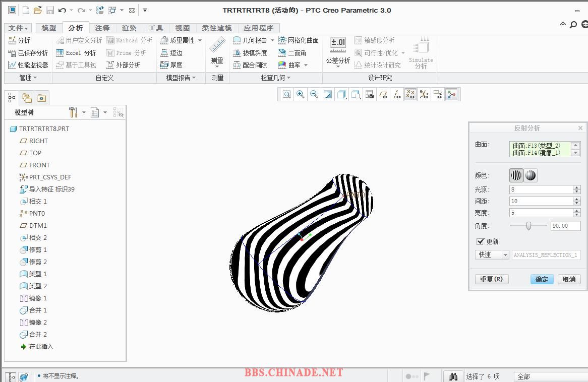Screen dimensions: 588x382
Task: Open the File menu
Action: (x=18, y=28)
